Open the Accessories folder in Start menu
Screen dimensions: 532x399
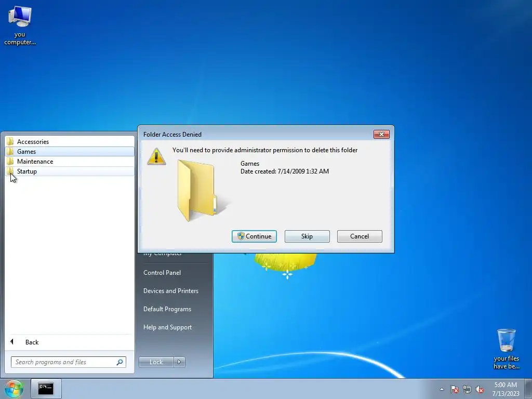[x=70, y=142]
